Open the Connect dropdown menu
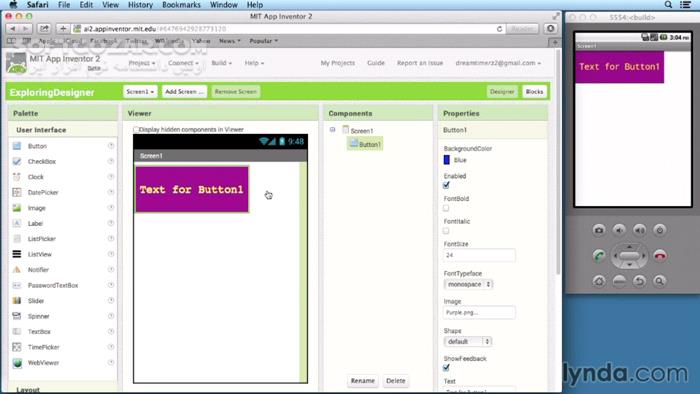This screenshot has width=700, height=394. [183, 63]
